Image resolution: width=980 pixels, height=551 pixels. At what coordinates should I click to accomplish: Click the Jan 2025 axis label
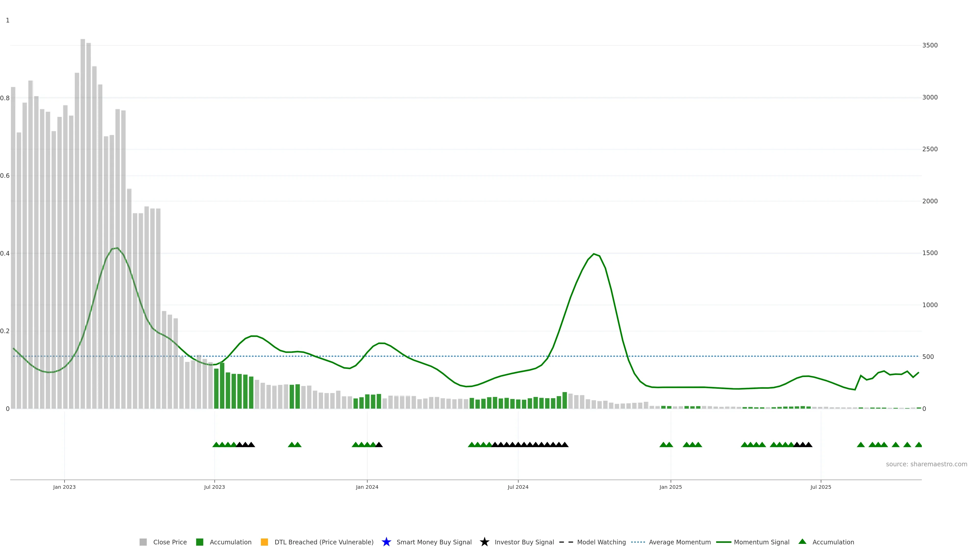tap(670, 487)
